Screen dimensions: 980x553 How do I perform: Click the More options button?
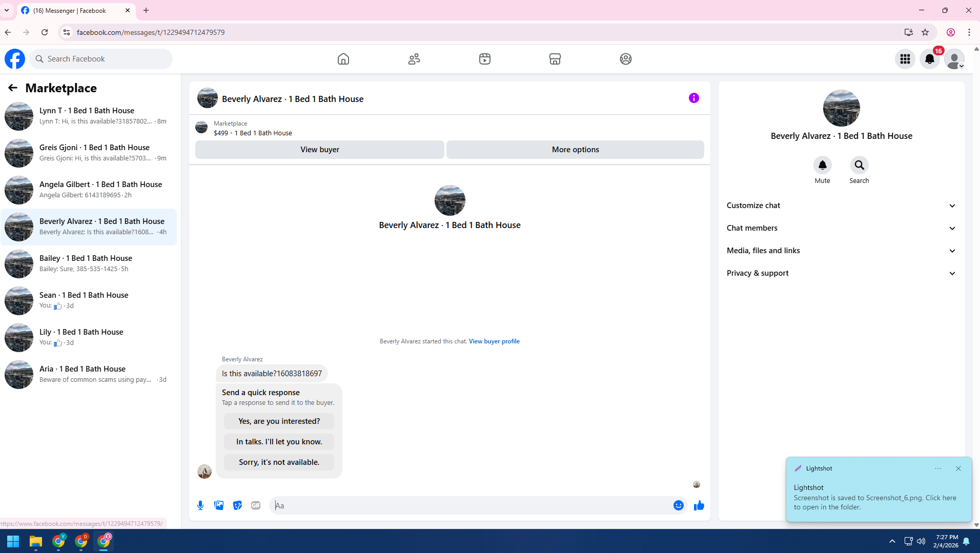click(575, 150)
